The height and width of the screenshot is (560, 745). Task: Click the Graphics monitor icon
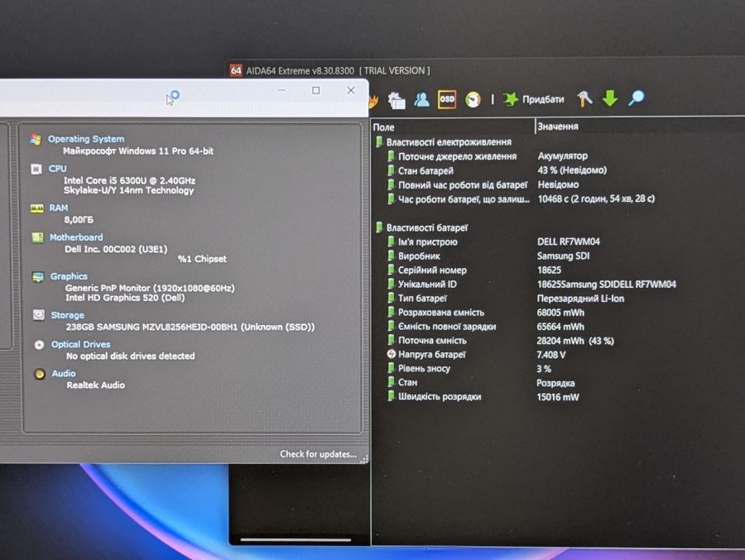point(38,276)
